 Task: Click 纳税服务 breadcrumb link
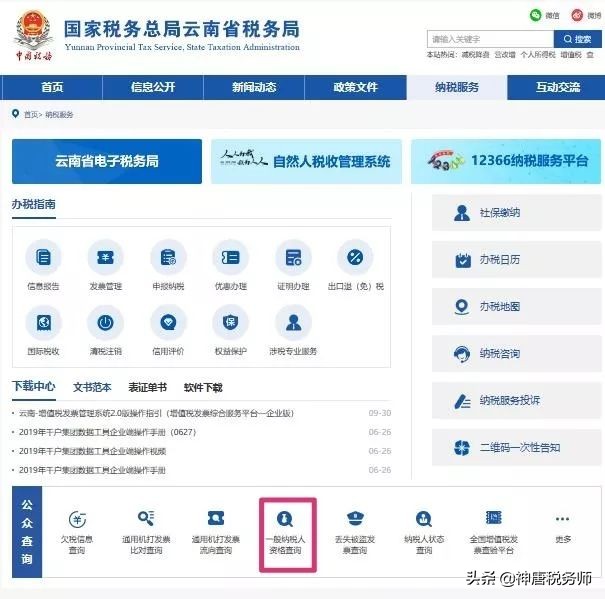point(59,115)
